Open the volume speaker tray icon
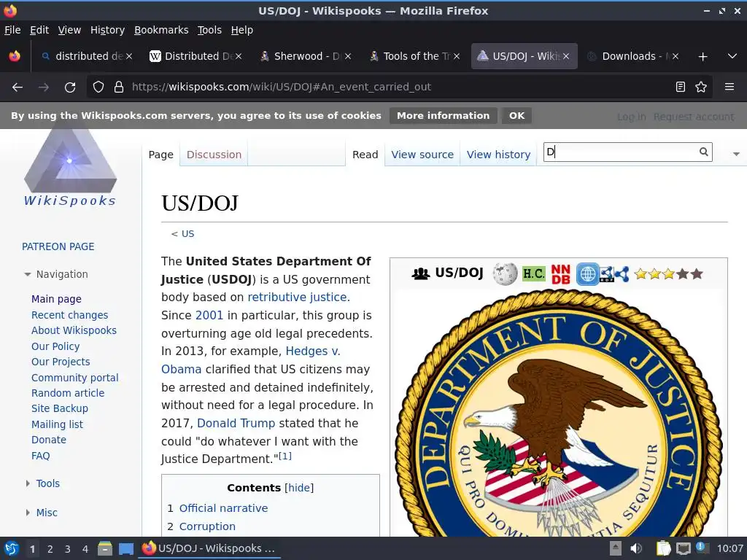 click(636, 548)
